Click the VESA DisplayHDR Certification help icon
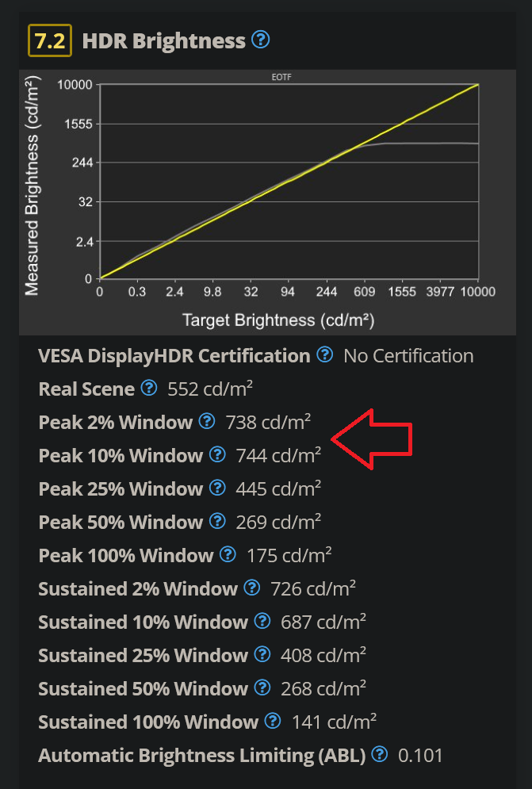The image size is (532, 789). pos(325,355)
